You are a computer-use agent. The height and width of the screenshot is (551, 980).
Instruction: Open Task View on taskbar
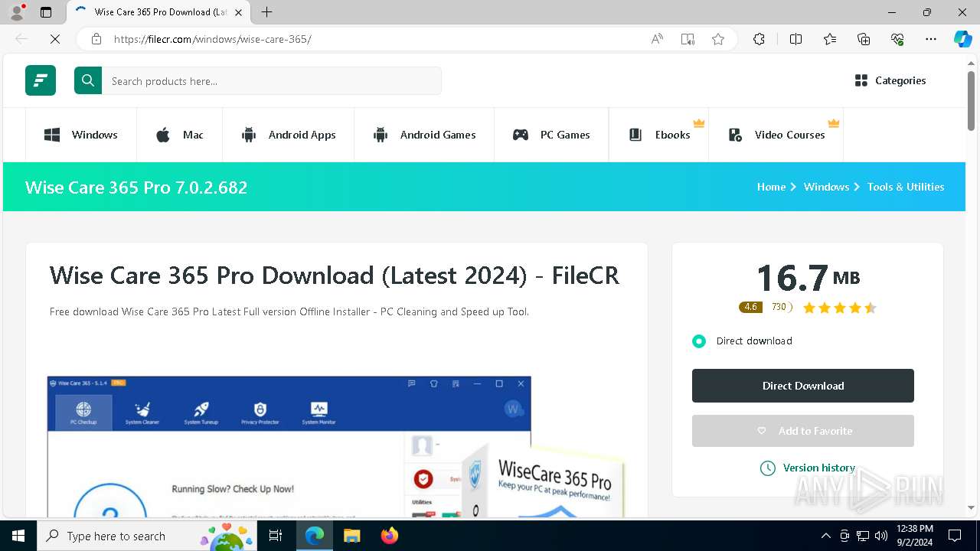(276, 536)
